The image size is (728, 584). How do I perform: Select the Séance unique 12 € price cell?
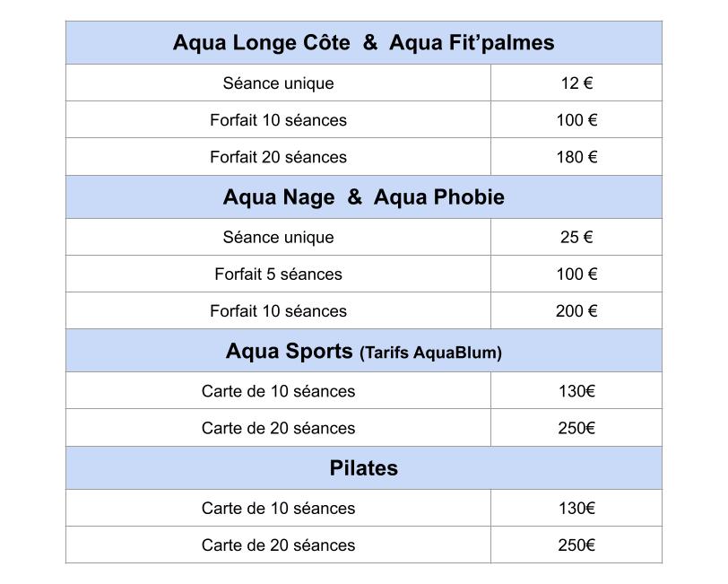pos(576,83)
